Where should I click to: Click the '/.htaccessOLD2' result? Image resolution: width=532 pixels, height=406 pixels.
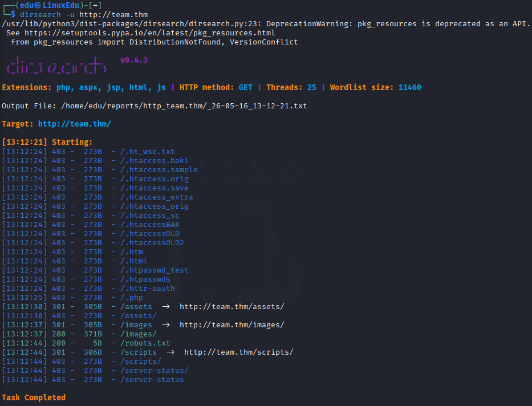(152, 243)
